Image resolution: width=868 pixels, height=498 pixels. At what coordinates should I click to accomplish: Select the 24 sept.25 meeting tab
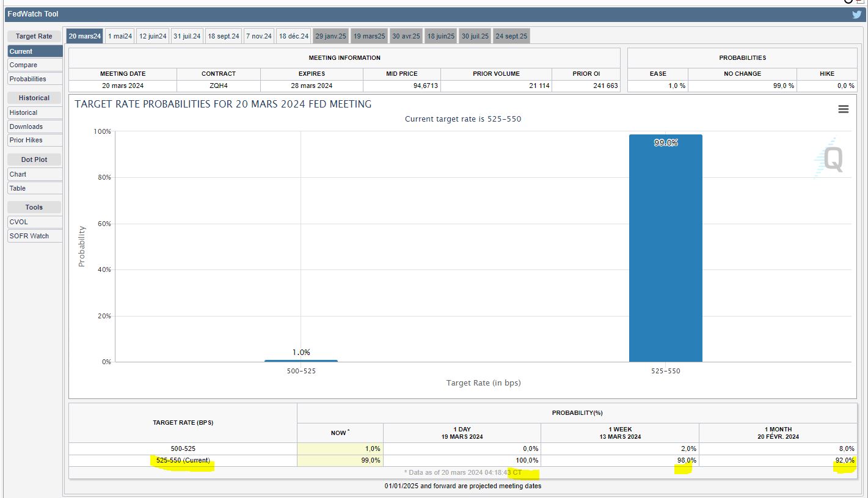511,36
